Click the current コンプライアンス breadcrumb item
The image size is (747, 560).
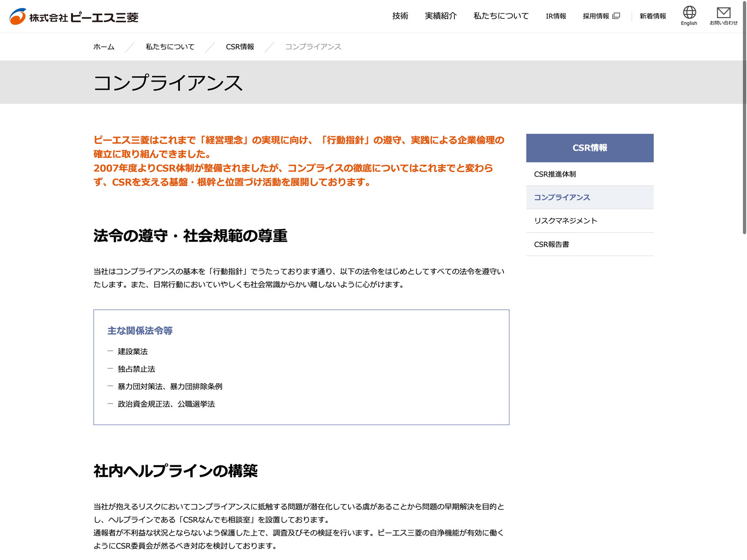(x=313, y=47)
